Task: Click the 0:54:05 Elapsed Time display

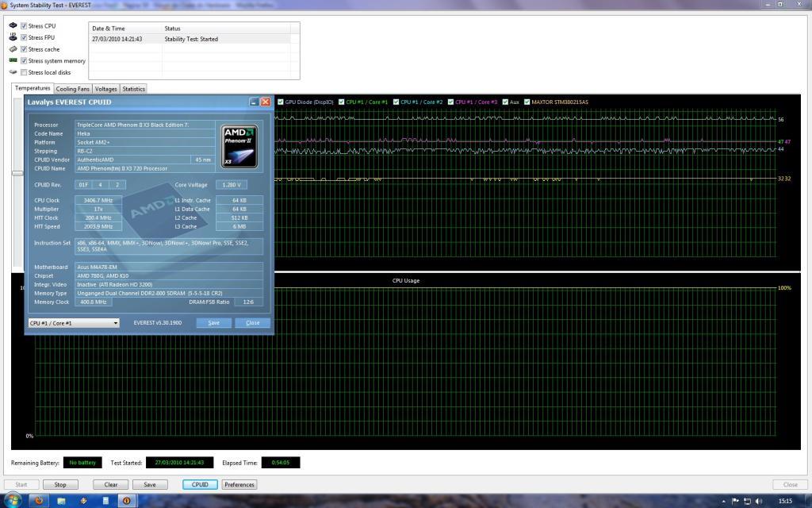Action: pos(281,463)
